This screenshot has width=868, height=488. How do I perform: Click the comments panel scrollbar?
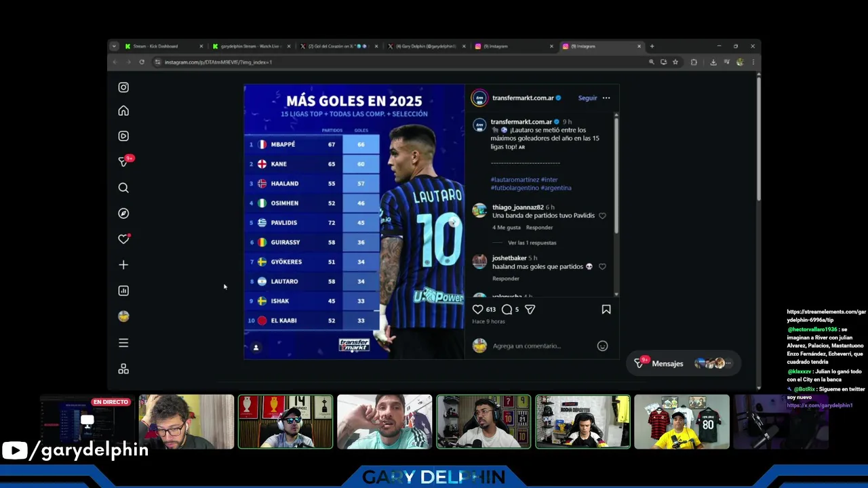coord(616,176)
